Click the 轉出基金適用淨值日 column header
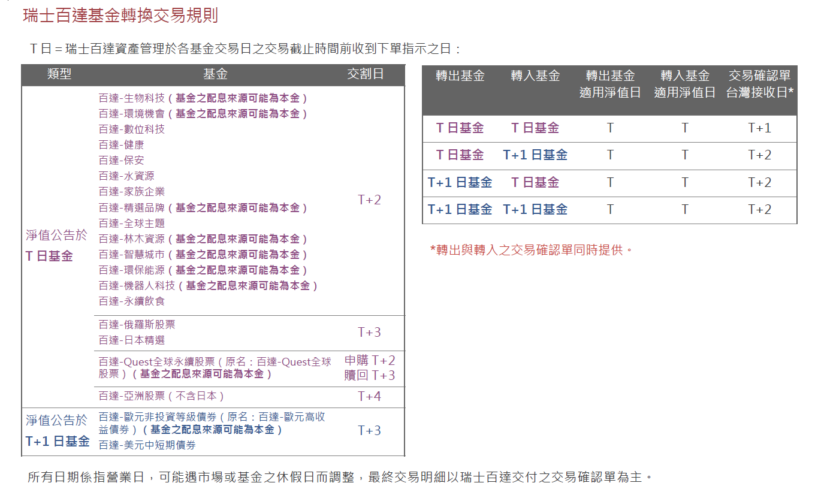 point(610,84)
